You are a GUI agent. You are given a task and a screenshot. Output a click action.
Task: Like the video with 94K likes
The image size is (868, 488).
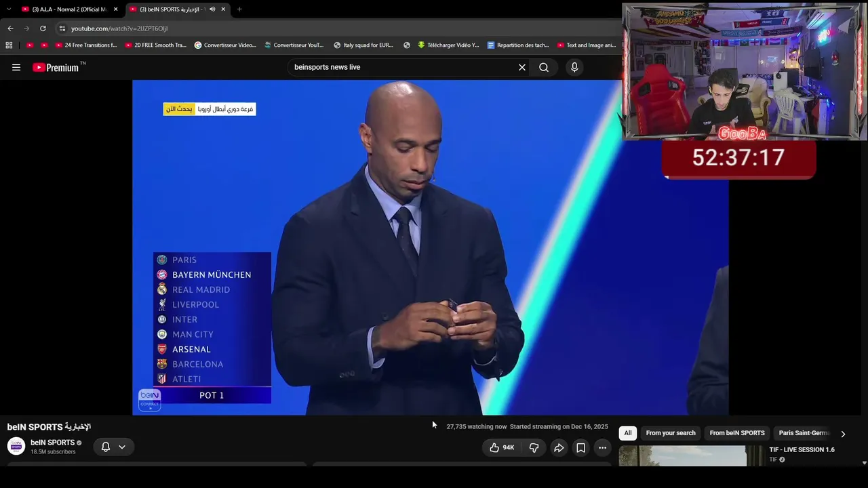[x=501, y=447]
